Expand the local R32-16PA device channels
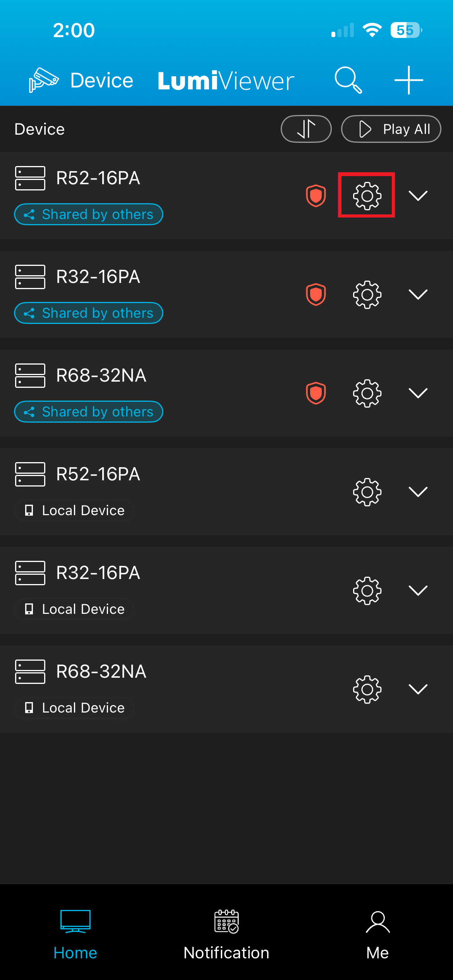The image size is (453, 980). click(418, 591)
